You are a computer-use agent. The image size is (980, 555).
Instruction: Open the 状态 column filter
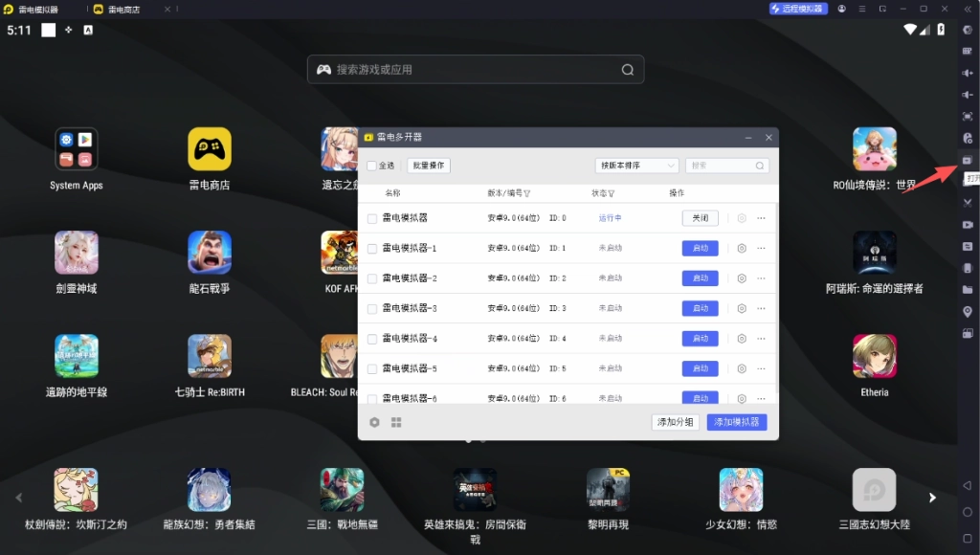612,193
